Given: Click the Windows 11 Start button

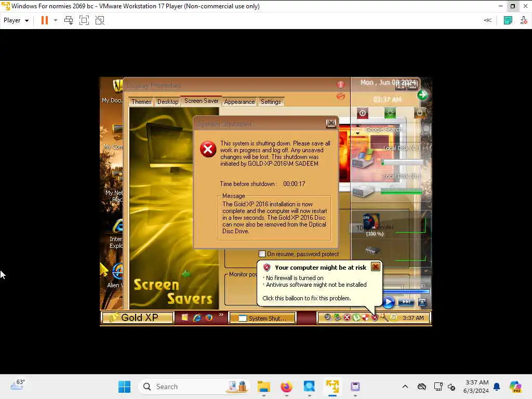Looking at the screenshot, I should click(124, 387).
